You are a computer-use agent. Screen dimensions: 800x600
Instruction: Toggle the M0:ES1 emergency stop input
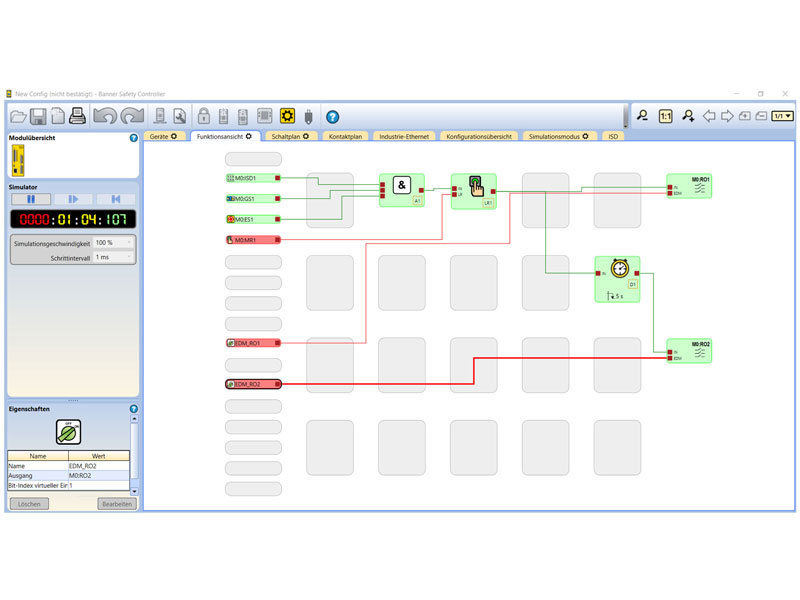click(252, 219)
